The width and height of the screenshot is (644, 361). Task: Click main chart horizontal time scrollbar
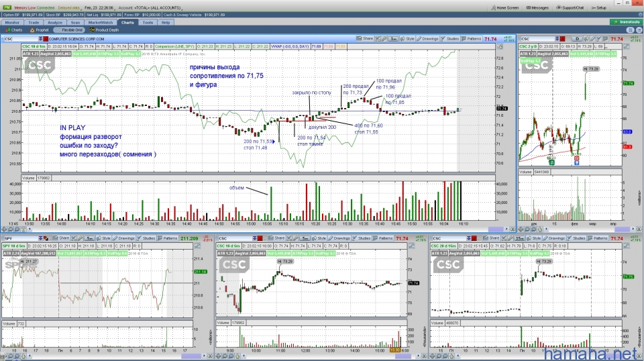496,229
